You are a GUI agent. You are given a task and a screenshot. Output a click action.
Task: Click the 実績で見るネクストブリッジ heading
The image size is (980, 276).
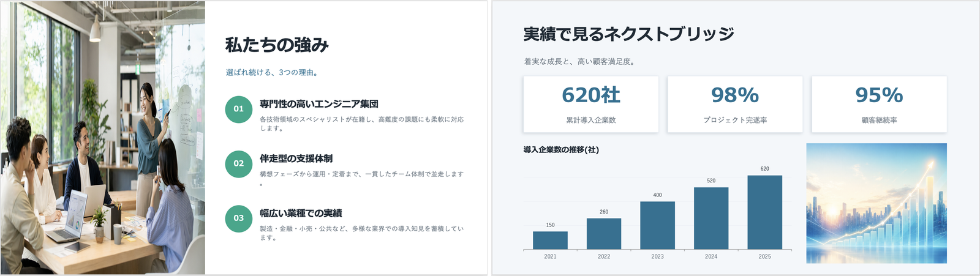point(628,34)
